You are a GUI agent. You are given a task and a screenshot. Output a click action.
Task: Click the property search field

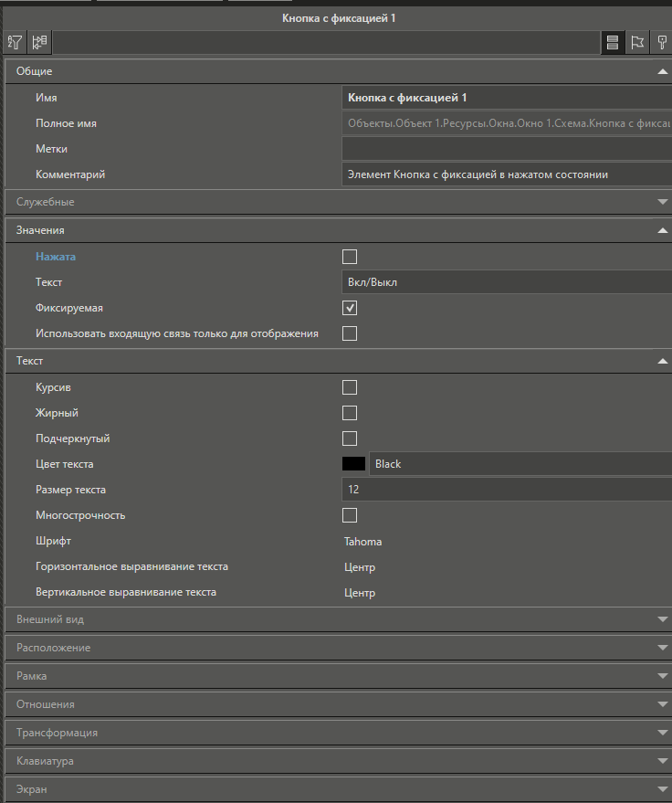326,43
